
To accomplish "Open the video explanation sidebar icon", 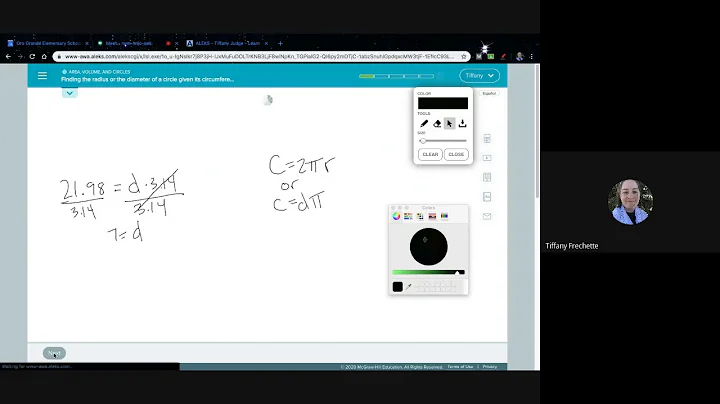I will (x=487, y=158).
